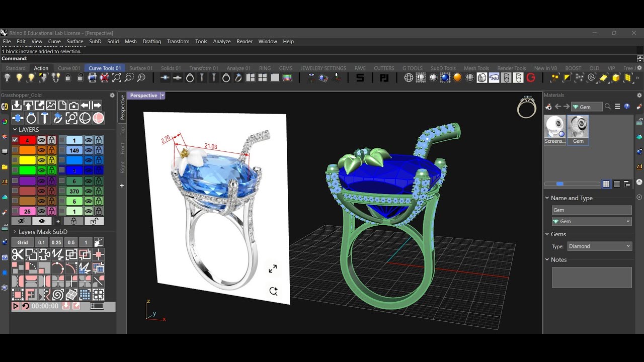Open the SubD menu

click(x=95, y=42)
